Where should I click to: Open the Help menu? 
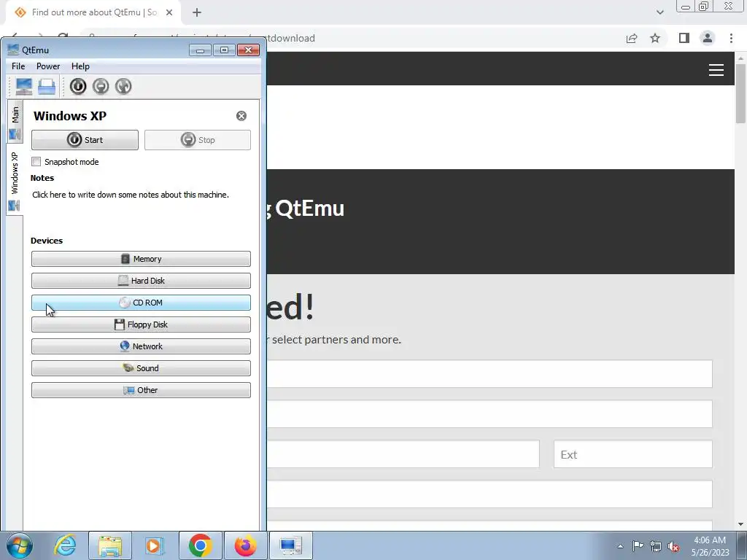80,66
